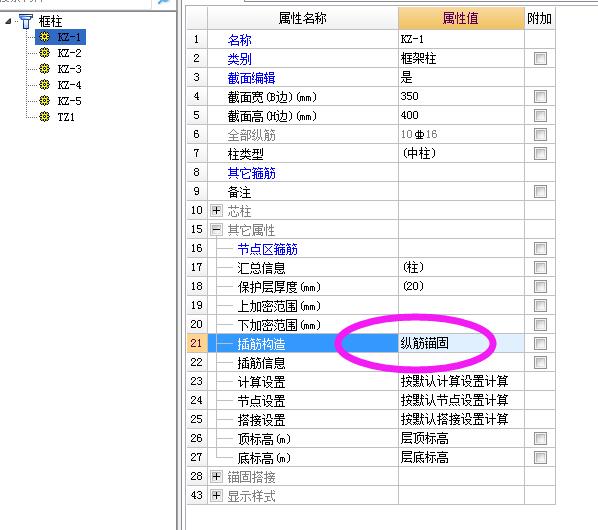This screenshot has width=598, height=530.
Task: Click the gear icon beside KZ-2
Action: (x=44, y=53)
